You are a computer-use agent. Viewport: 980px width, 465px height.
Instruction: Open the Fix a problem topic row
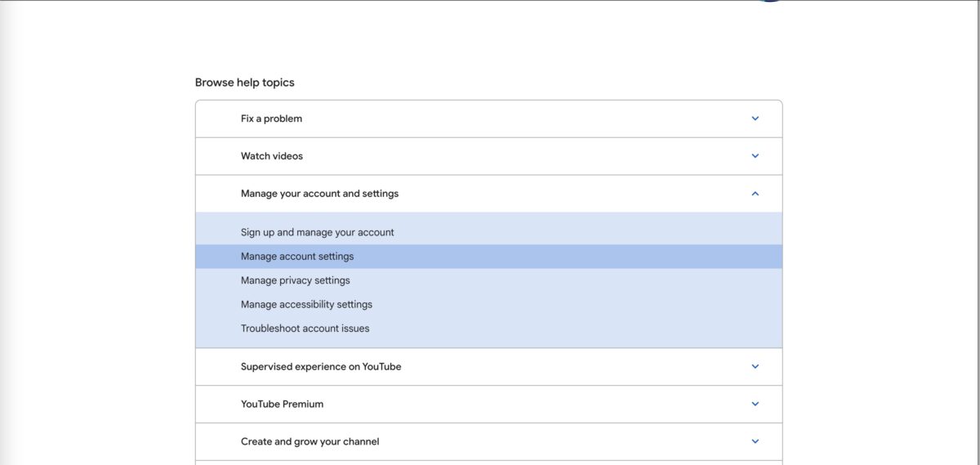point(488,118)
